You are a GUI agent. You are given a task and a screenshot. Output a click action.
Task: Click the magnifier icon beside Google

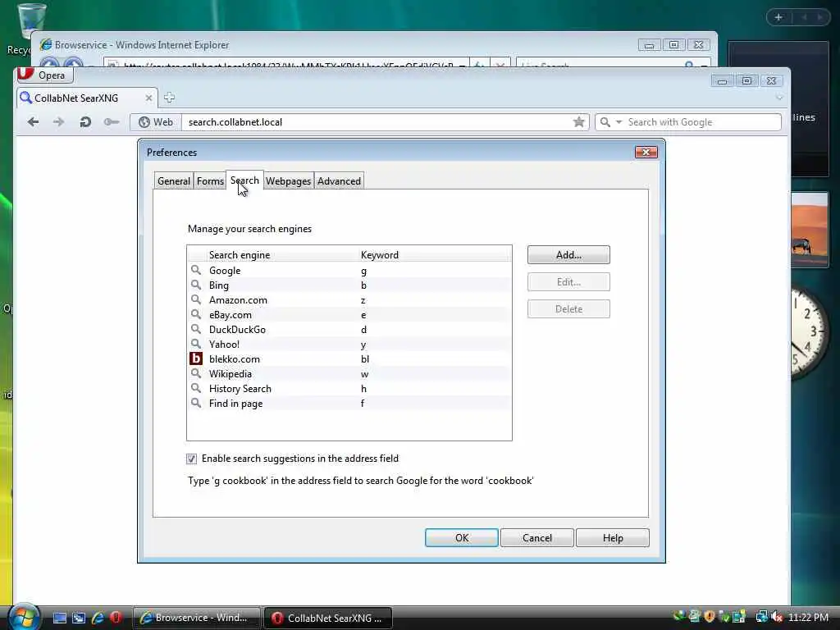pos(196,270)
